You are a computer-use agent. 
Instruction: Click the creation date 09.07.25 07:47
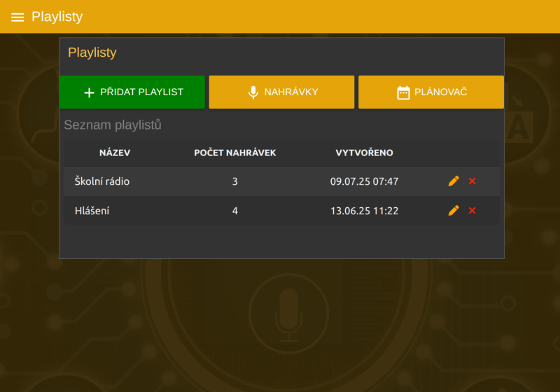[x=364, y=181]
